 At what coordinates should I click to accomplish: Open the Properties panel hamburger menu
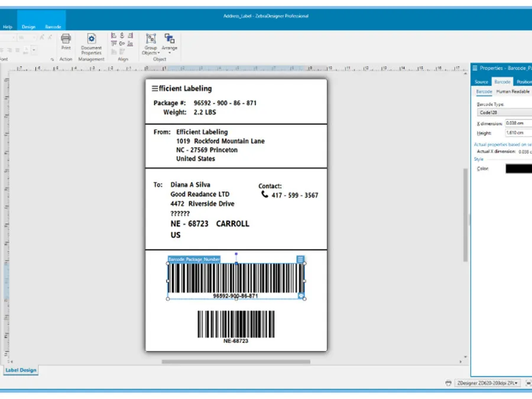point(475,68)
